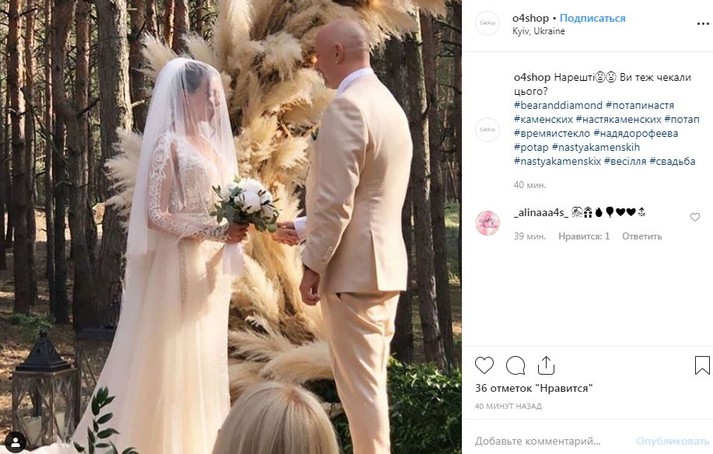Like the comment by _alinaaa4s_

695,217
